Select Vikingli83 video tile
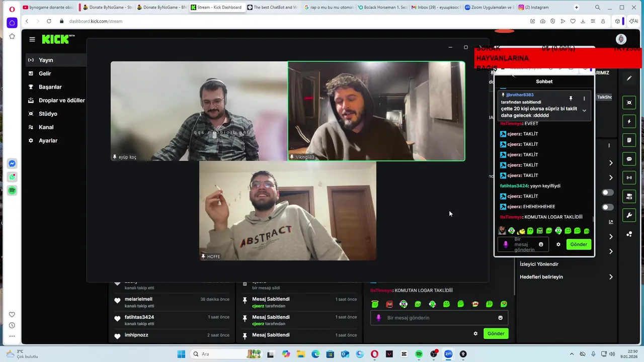Viewport: 644px width, 362px height. pyautogui.click(x=376, y=111)
